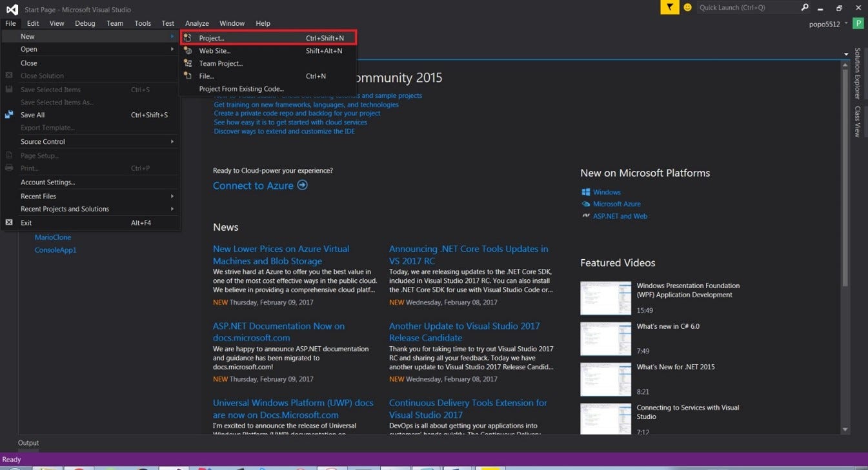Select Project... from the New submenu
Image resolution: width=868 pixels, height=470 pixels.
point(268,38)
